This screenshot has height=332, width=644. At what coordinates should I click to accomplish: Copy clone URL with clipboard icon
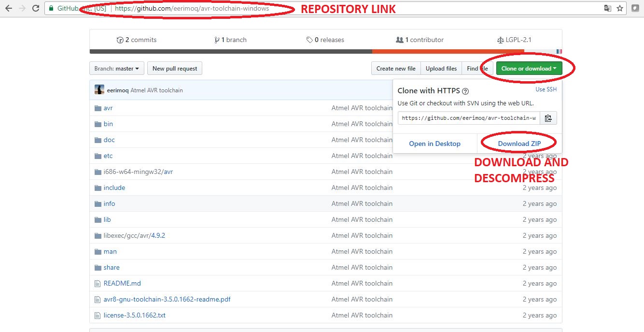click(548, 118)
